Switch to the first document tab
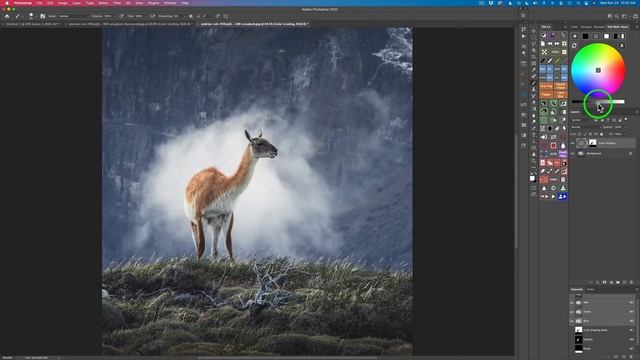 pos(32,24)
